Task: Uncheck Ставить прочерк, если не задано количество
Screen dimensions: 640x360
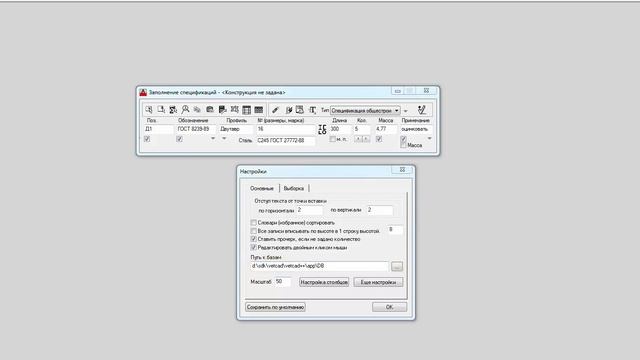Action: coord(253,239)
